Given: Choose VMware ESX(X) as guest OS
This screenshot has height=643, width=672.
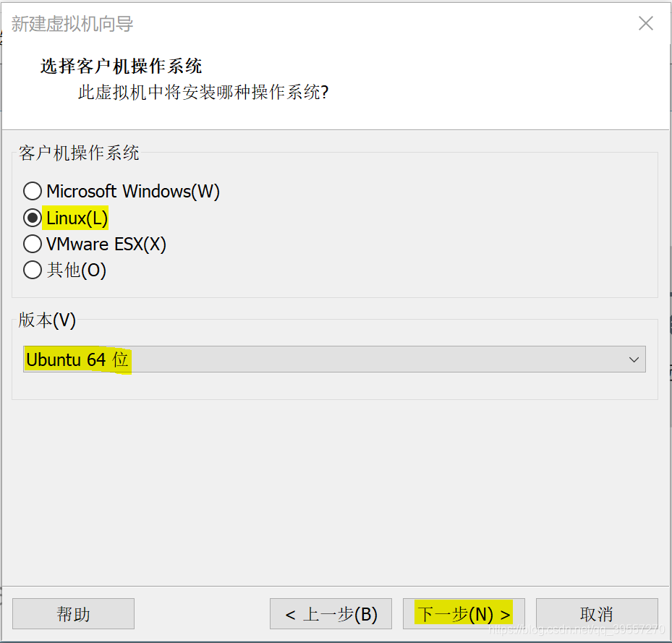Looking at the screenshot, I should [x=33, y=244].
